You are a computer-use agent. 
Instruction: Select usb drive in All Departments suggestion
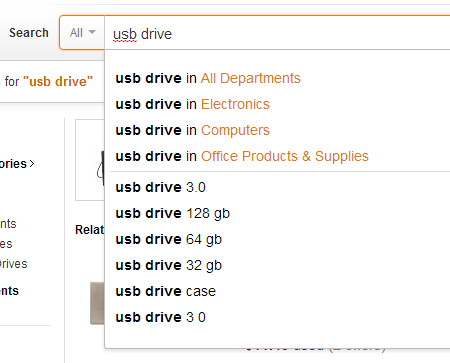pos(279,78)
